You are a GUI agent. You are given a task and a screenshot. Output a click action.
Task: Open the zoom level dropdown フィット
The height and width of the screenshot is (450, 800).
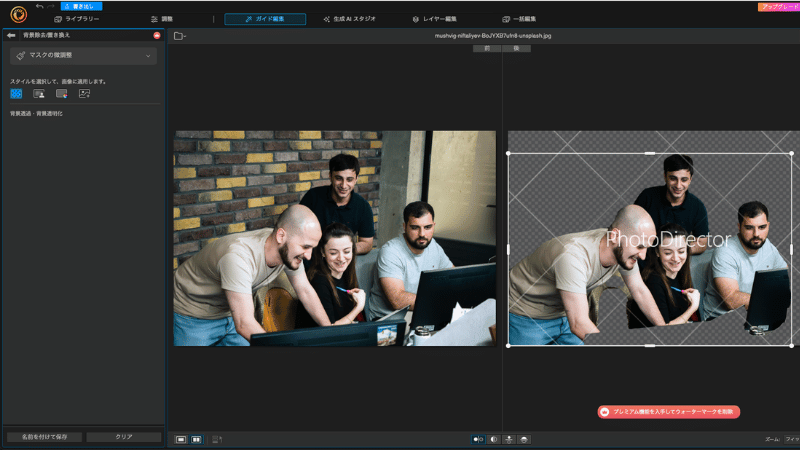(792, 439)
